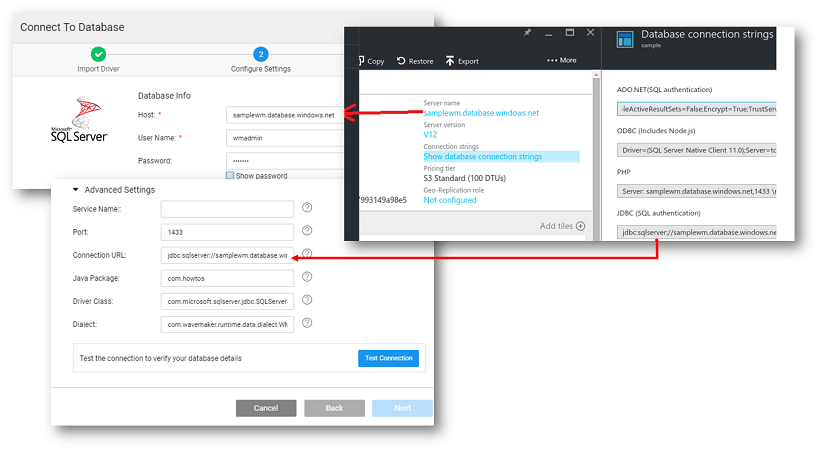The height and width of the screenshot is (451, 820).
Task: Click the Export icon in the Azure toolbar
Action: point(451,61)
